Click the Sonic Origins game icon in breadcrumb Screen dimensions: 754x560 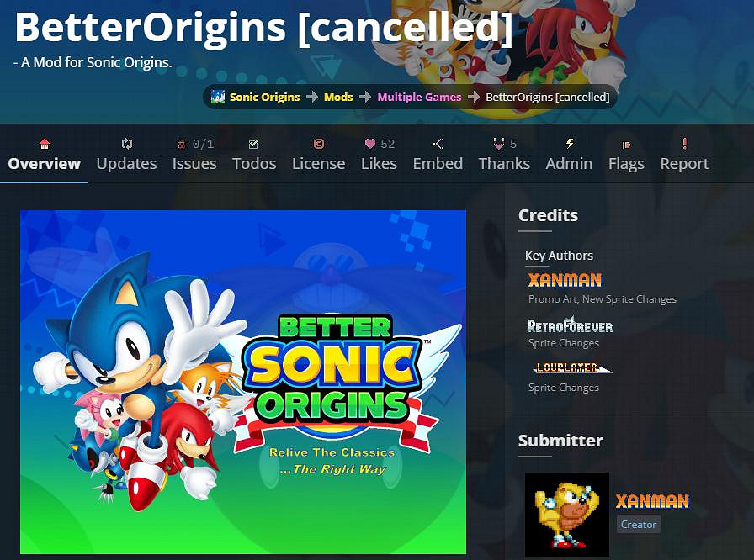[x=218, y=97]
